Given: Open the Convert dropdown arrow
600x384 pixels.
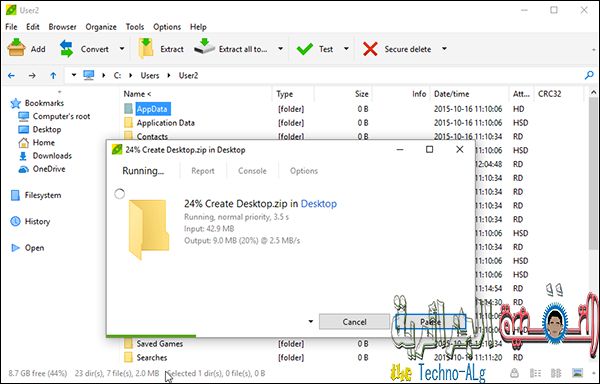Looking at the screenshot, I should (122, 49).
